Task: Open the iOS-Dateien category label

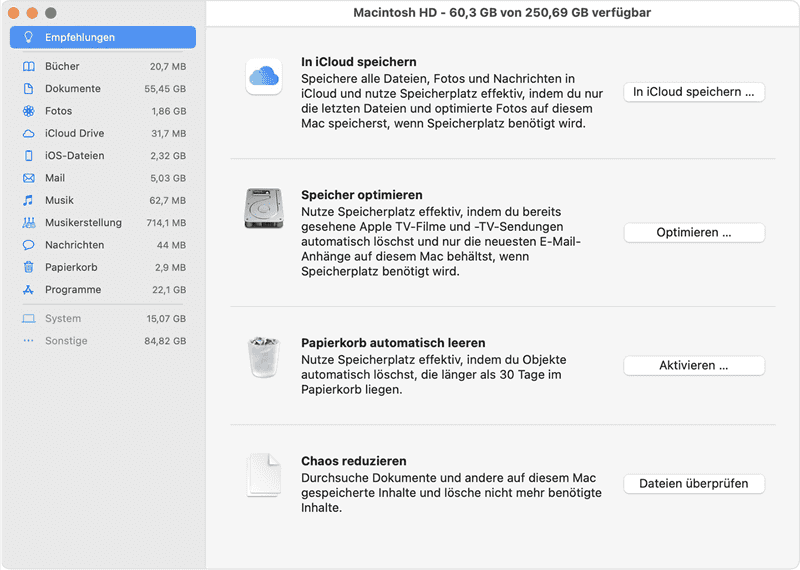Action: pyautogui.click(x=74, y=156)
